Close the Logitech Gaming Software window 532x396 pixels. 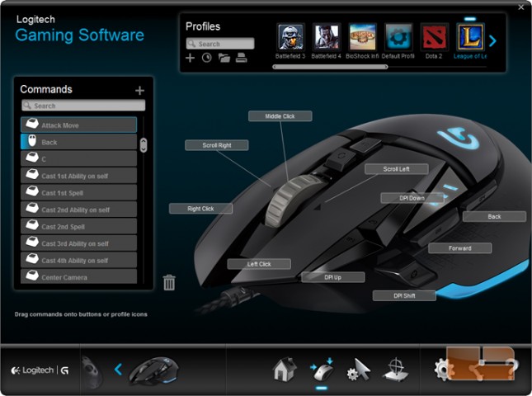[521, 7]
